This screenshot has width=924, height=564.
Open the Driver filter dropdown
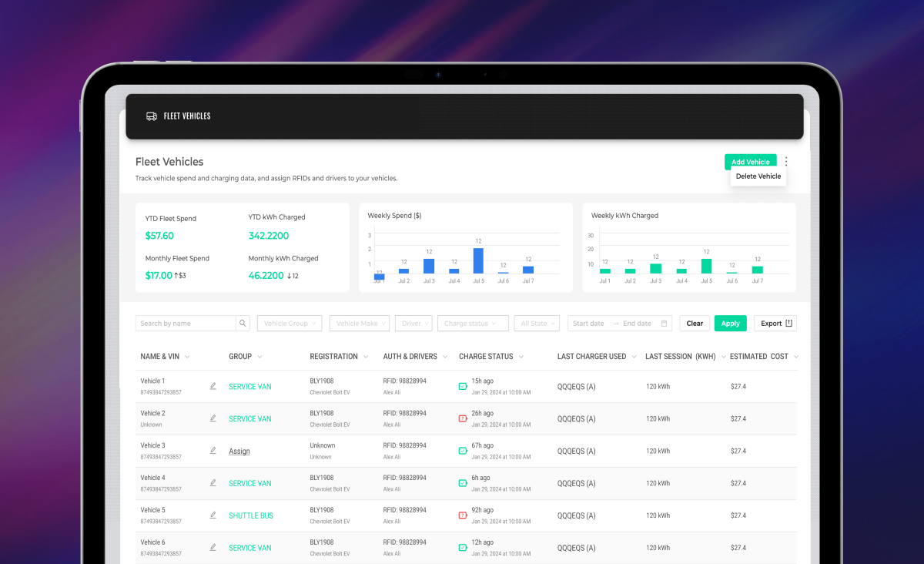(413, 324)
